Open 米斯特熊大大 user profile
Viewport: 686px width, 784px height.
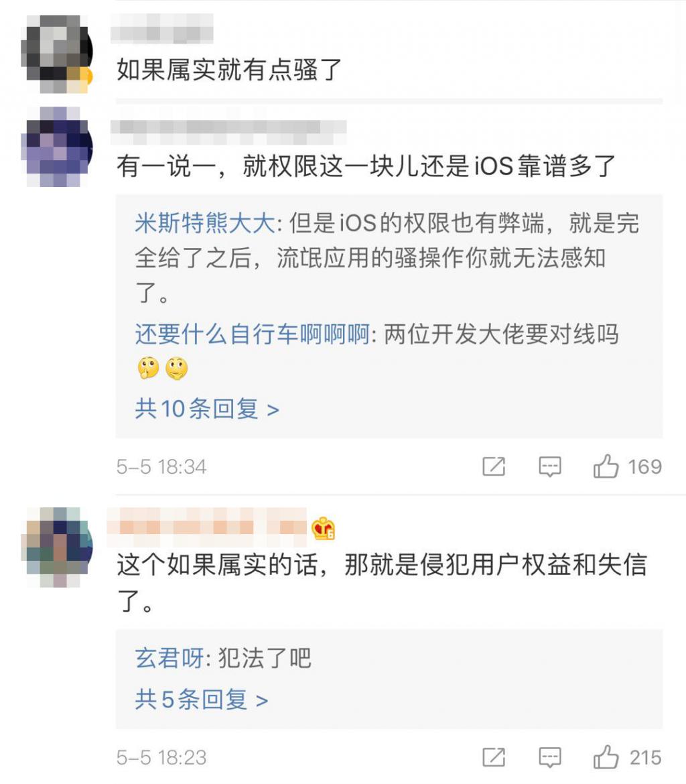click(205, 223)
